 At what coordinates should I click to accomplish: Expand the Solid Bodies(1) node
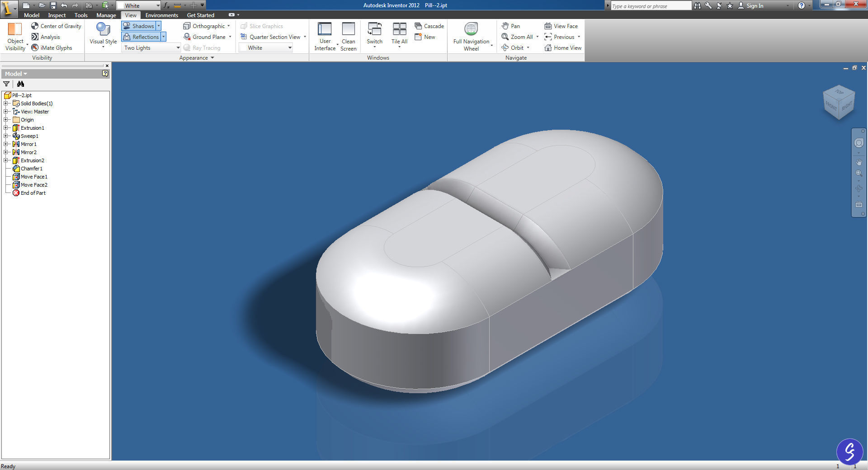[6, 103]
